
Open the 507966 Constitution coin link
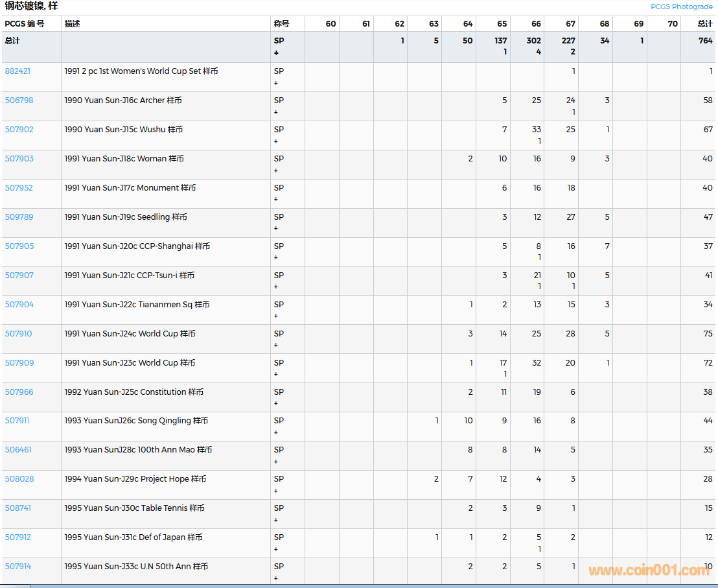[19, 392]
